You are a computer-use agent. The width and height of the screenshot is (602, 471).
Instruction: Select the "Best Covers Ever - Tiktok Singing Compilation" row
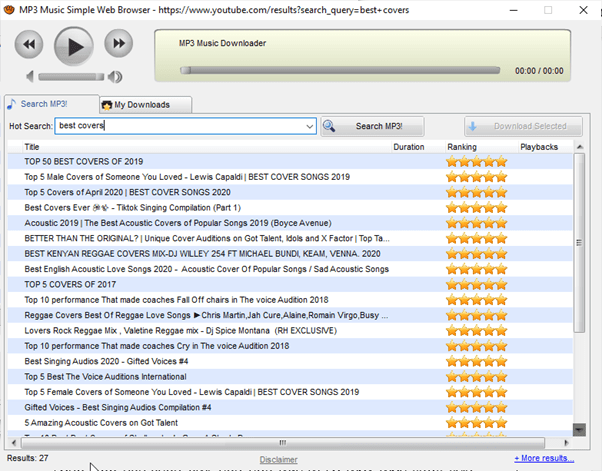(x=290, y=208)
